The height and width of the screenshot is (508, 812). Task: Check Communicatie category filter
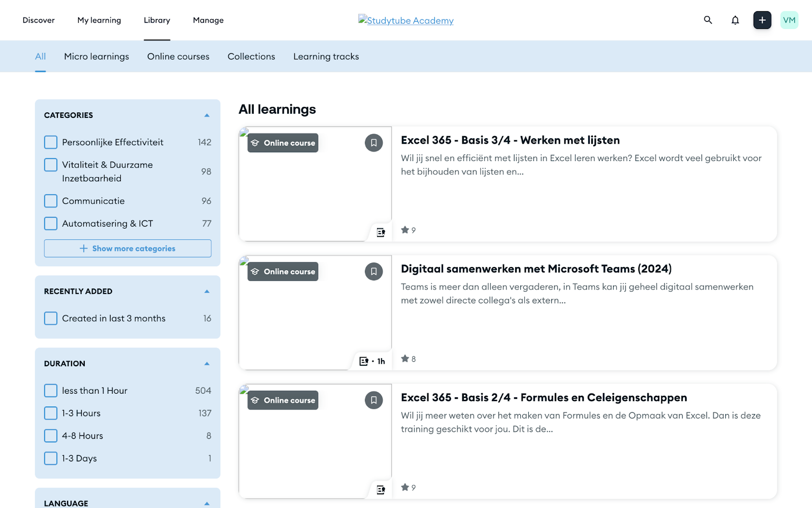click(51, 201)
